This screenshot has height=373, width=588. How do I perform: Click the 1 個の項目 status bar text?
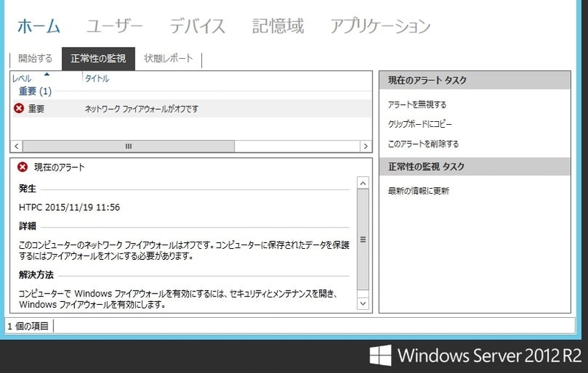pyautogui.click(x=28, y=326)
